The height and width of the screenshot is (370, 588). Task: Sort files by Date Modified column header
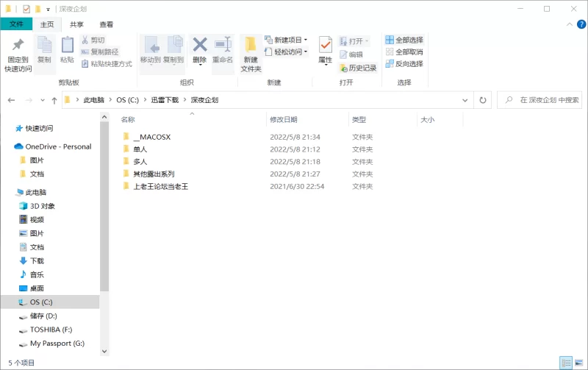pos(284,119)
